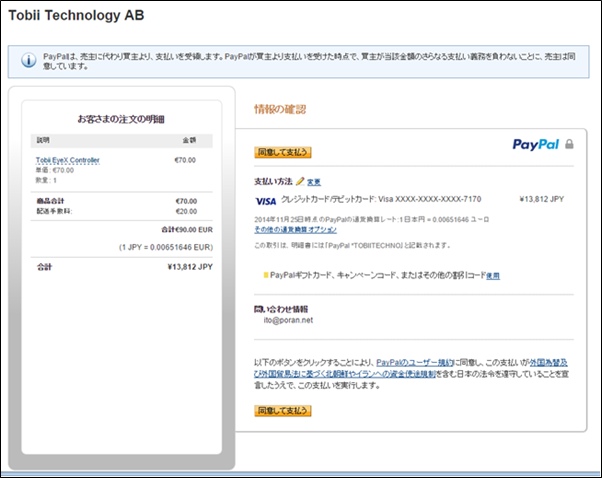Click the 商品合計 €70.00 value

186,201
